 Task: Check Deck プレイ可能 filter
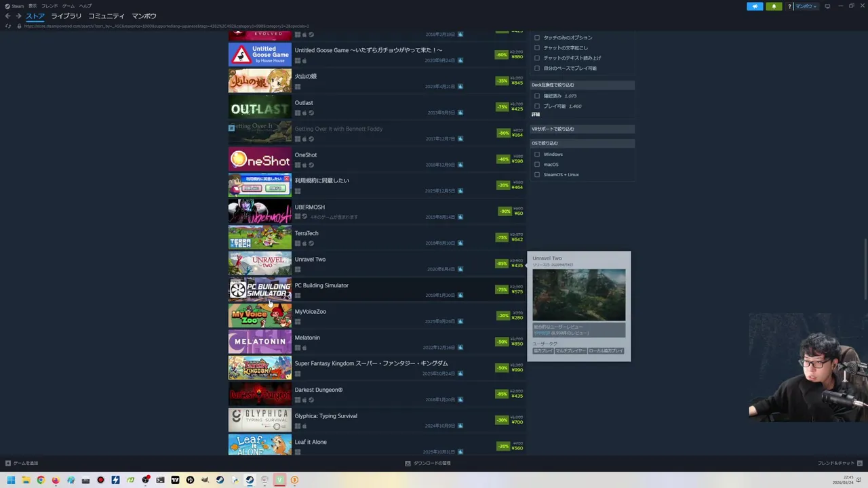537,106
